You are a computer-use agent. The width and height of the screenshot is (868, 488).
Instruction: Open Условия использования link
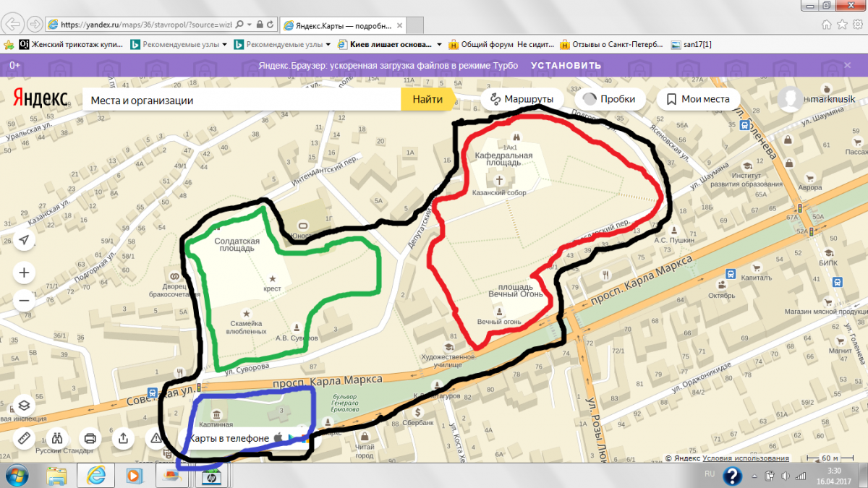(x=745, y=458)
